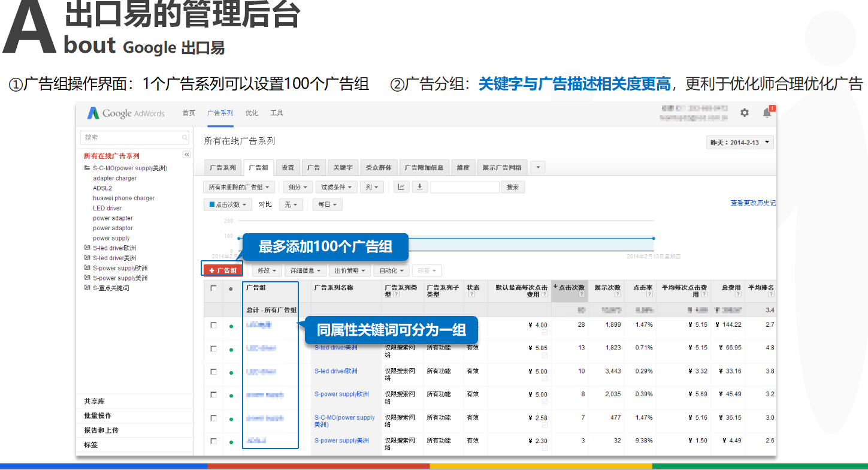
Task: Click the search field next to 搜索 button
Action: click(x=464, y=187)
